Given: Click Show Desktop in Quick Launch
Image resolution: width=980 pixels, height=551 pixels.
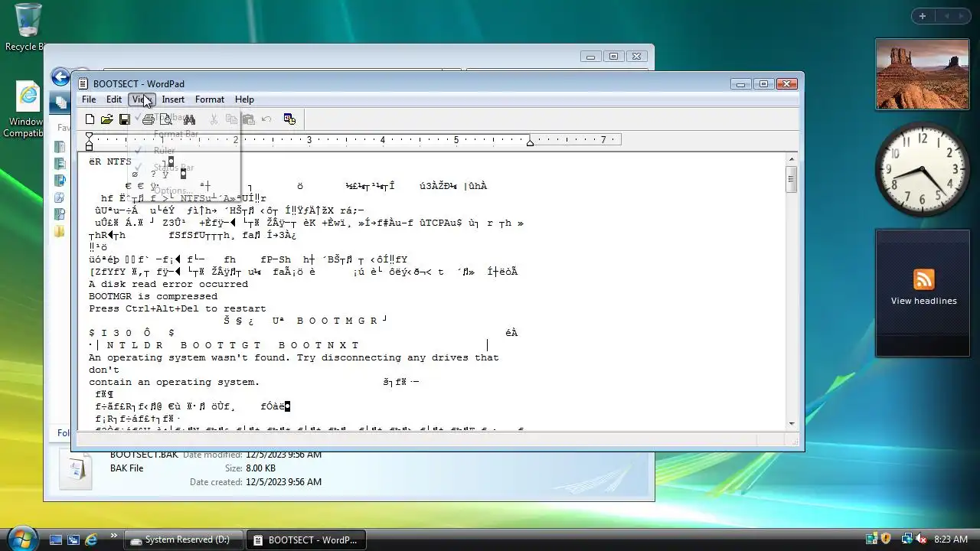Looking at the screenshot, I should pos(56,540).
